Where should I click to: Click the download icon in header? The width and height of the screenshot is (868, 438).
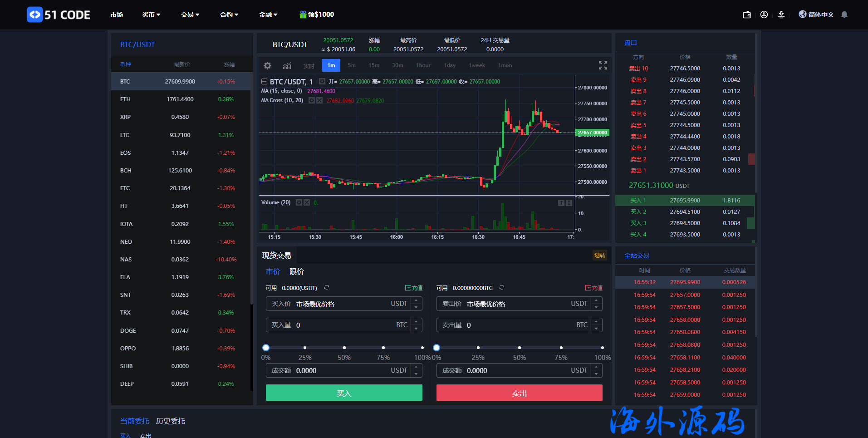[x=781, y=15]
